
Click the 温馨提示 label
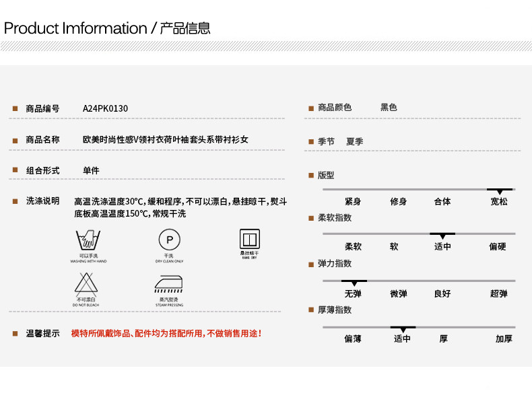coord(42,333)
